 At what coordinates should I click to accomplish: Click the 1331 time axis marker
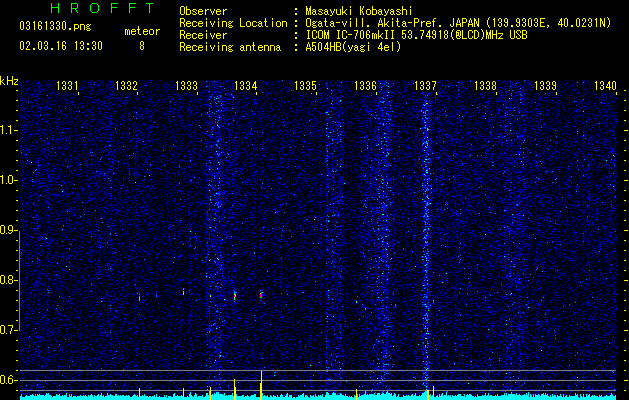coord(67,85)
